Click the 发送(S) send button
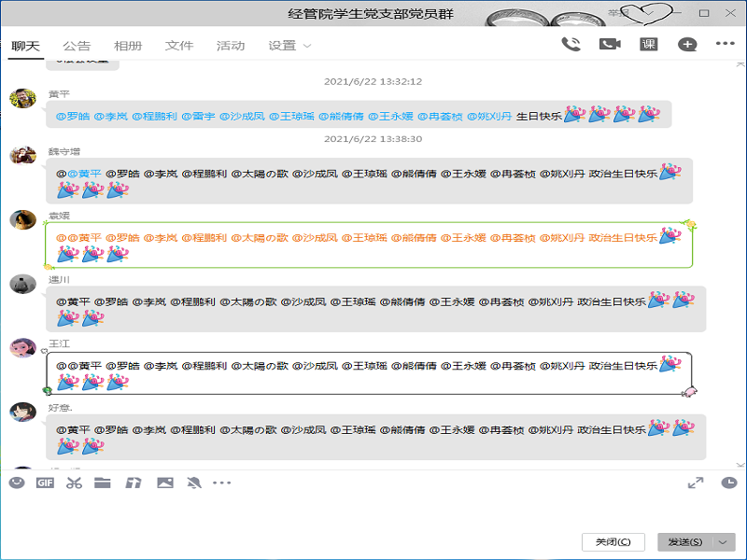The width and height of the screenshot is (747, 560). pyautogui.click(x=685, y=542)
